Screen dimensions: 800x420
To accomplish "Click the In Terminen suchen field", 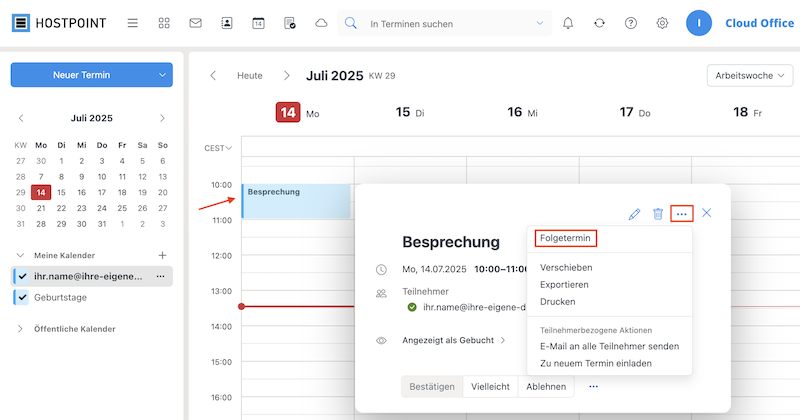I will (x=444, y=23).
